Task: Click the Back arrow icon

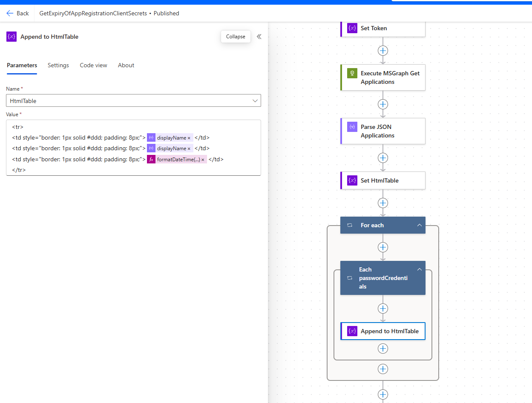Action: pyautogui.click(x=10, y=13)
